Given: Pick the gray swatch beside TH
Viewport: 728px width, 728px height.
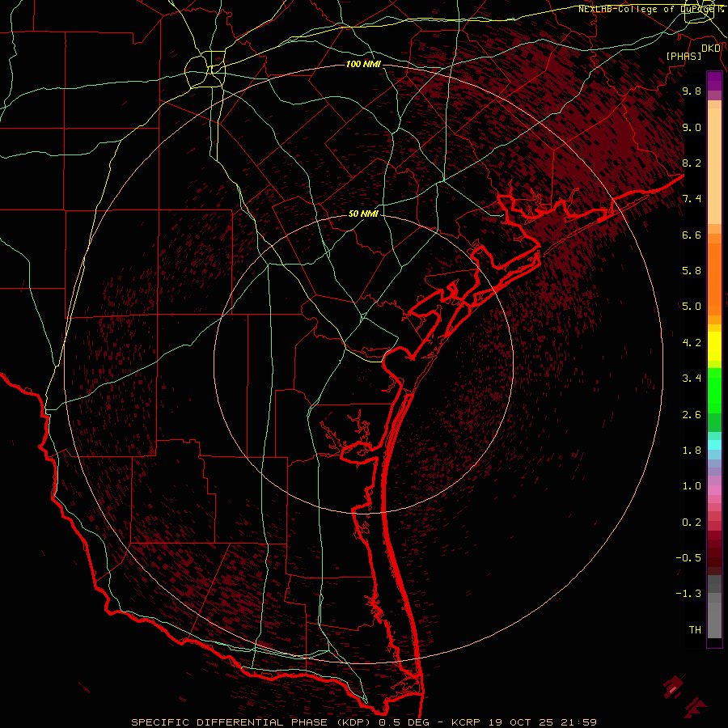Looking at the screenshot, I should click(714, 620).
